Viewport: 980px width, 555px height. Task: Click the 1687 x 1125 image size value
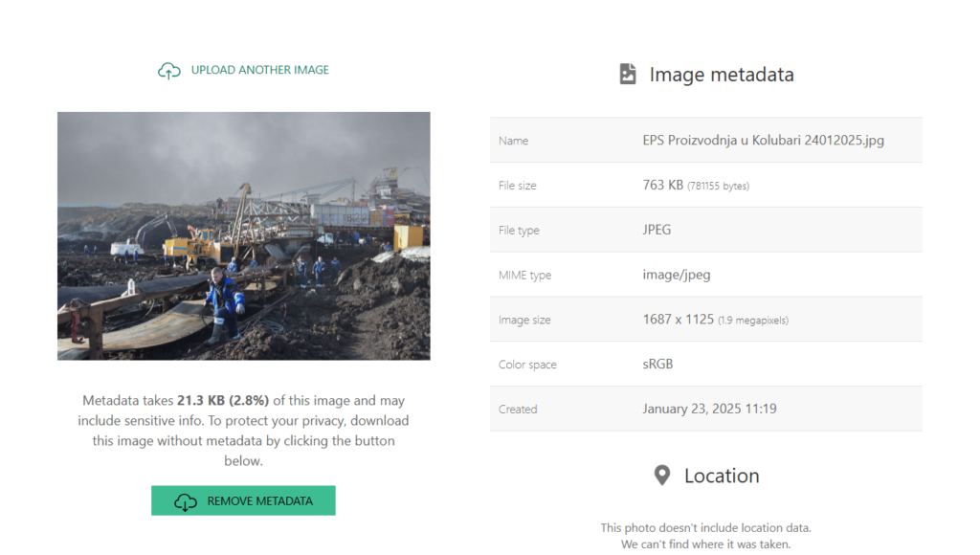[x=679, y=320]
